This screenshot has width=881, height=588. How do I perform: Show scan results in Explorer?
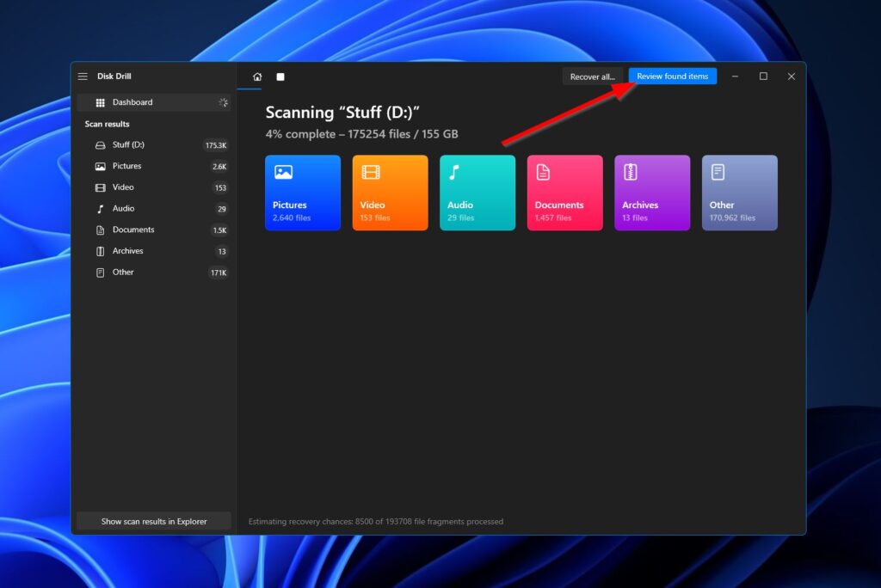coord(153,520)
